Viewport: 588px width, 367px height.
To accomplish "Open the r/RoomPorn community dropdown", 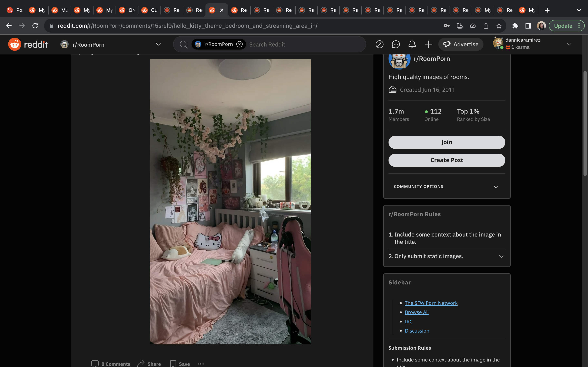I will tap(158, 44).
